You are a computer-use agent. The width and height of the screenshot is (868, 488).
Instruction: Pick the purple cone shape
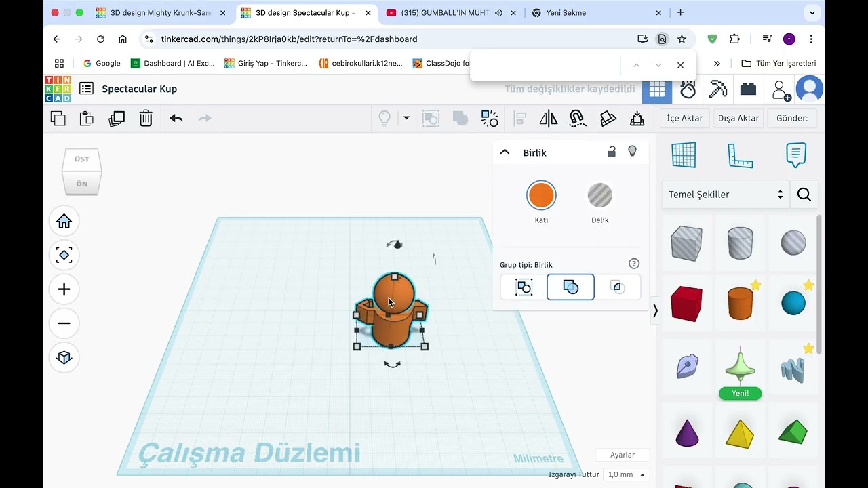[686, 432]
